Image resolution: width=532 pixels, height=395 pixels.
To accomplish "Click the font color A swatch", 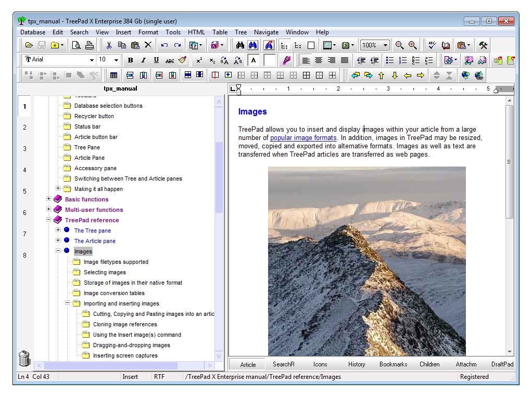I will tap(254, 60).
